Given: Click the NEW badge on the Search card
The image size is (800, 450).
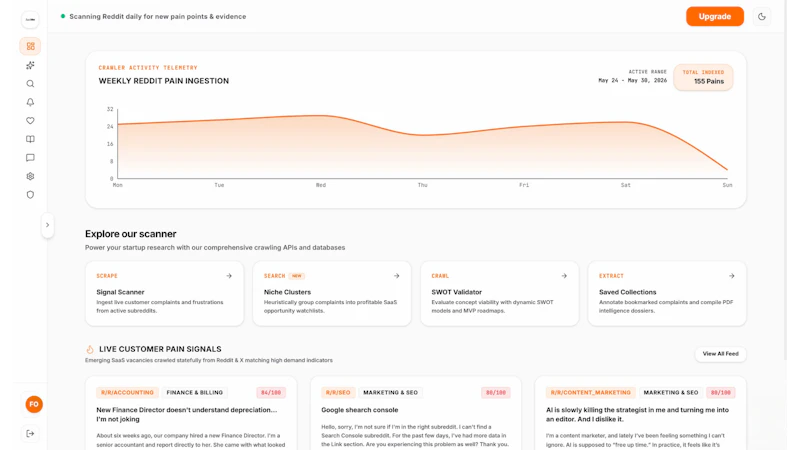Looking at the screenshot, I should point(297,276).
